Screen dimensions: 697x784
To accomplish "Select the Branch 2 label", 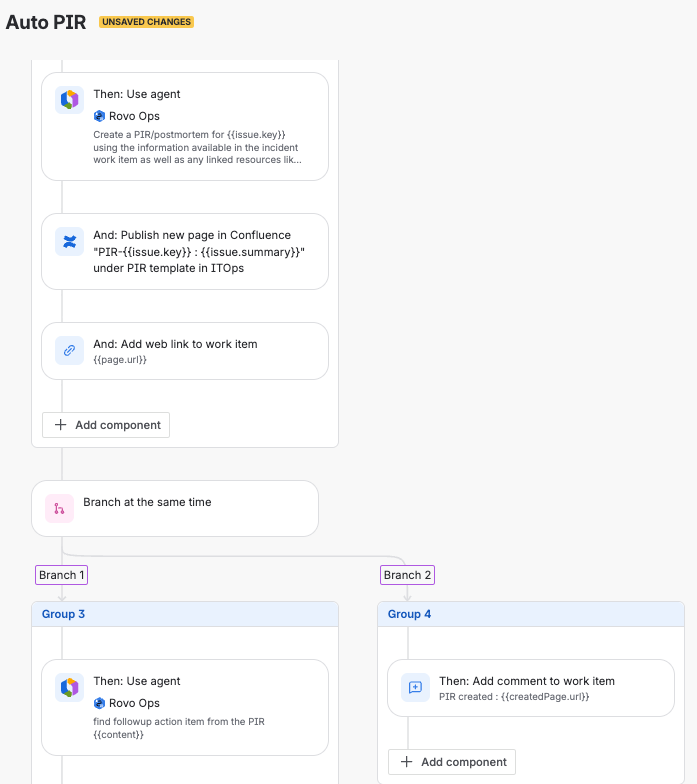I will 408,575.
